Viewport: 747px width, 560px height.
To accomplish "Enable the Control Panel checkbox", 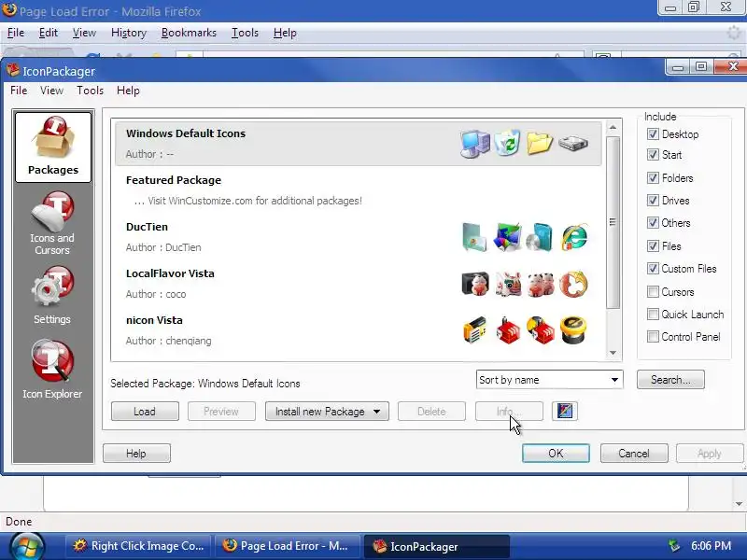I will (x=653, y=337).
